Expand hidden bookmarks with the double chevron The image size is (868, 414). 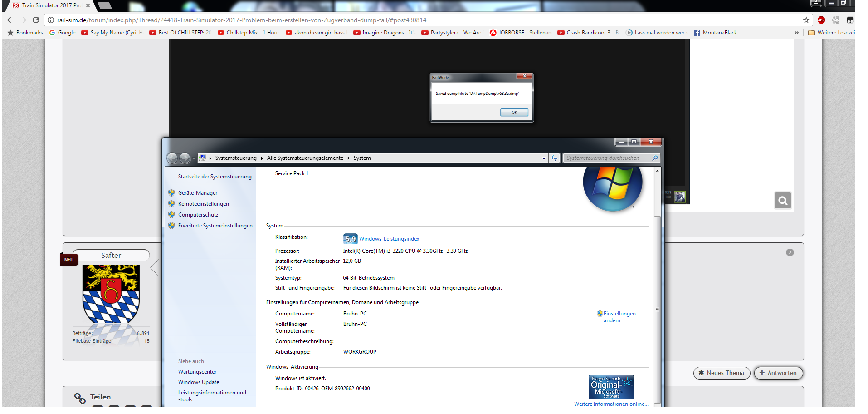797,33
